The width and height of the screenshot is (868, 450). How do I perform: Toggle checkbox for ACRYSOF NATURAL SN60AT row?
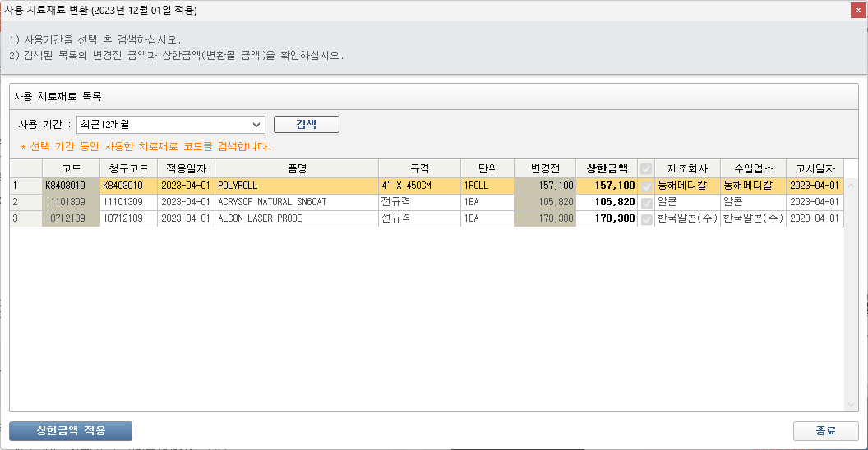click(x=646, y=202)
